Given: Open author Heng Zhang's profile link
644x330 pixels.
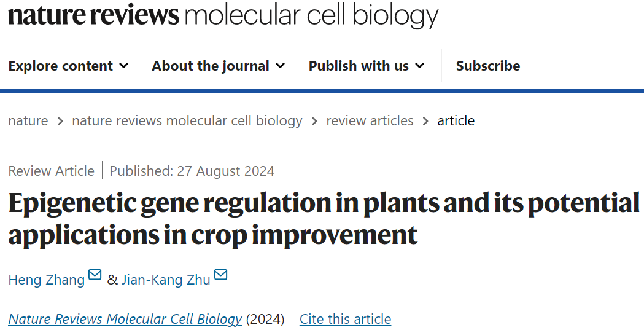Looking at the screenshot, I should tap(47, 280).
